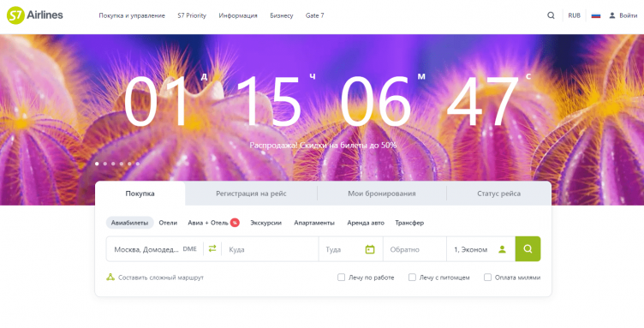644x328 pixels.
Task: Select the first banner slide dot
Action: pos(97,164)
